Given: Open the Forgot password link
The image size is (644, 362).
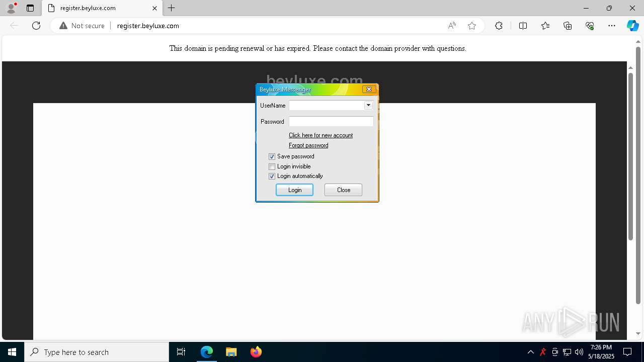Looking at the screenshot, I should click(x=308, y=145).
